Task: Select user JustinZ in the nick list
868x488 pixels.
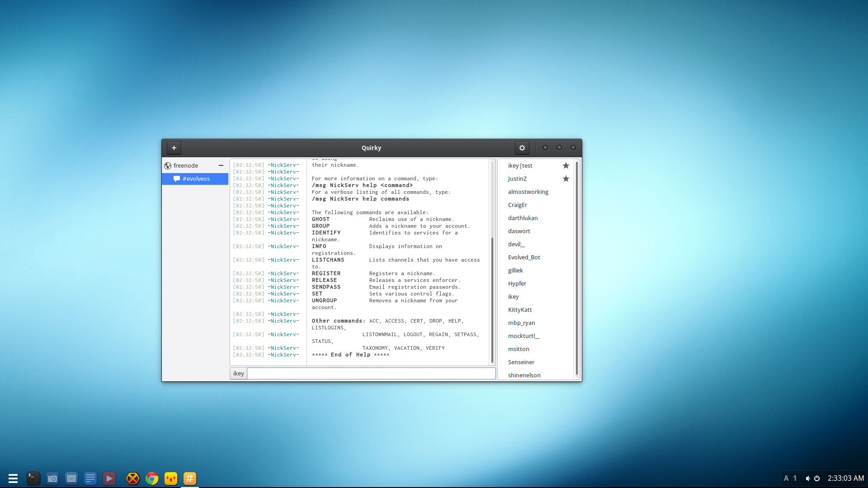Action: (536, 178)
